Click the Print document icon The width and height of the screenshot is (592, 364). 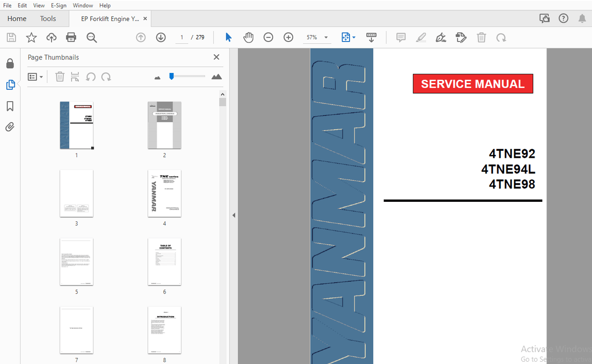[71, 37]
